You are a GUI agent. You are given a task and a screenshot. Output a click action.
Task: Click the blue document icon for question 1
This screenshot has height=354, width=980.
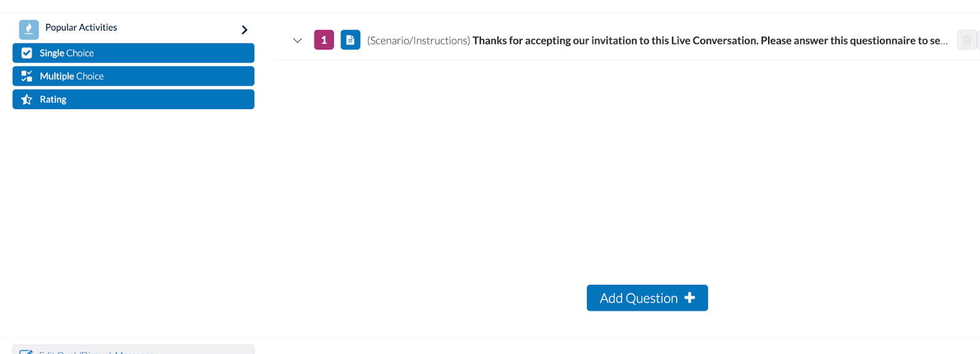(x=350, y=40)
